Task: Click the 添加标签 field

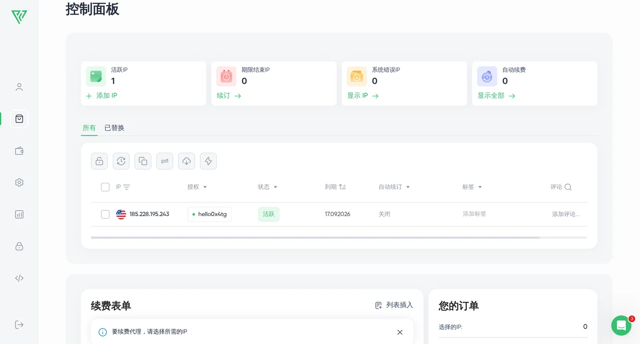Action: click(x=474, y=214)
